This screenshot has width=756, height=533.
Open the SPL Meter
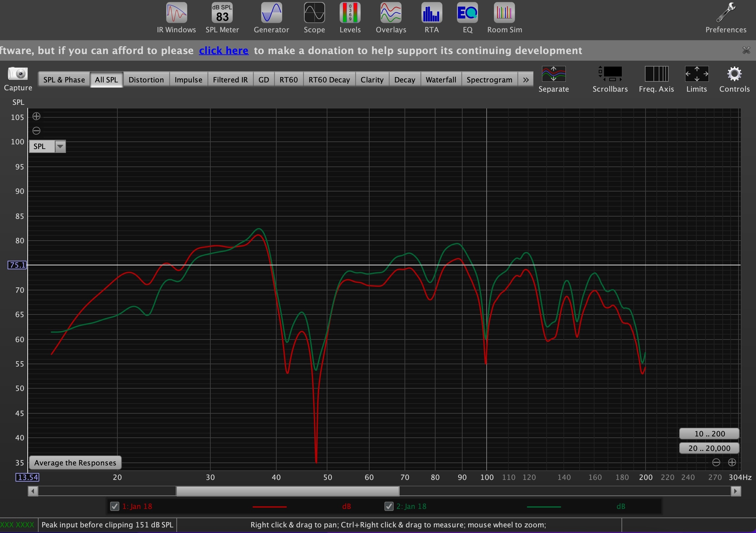coord(222,13)
